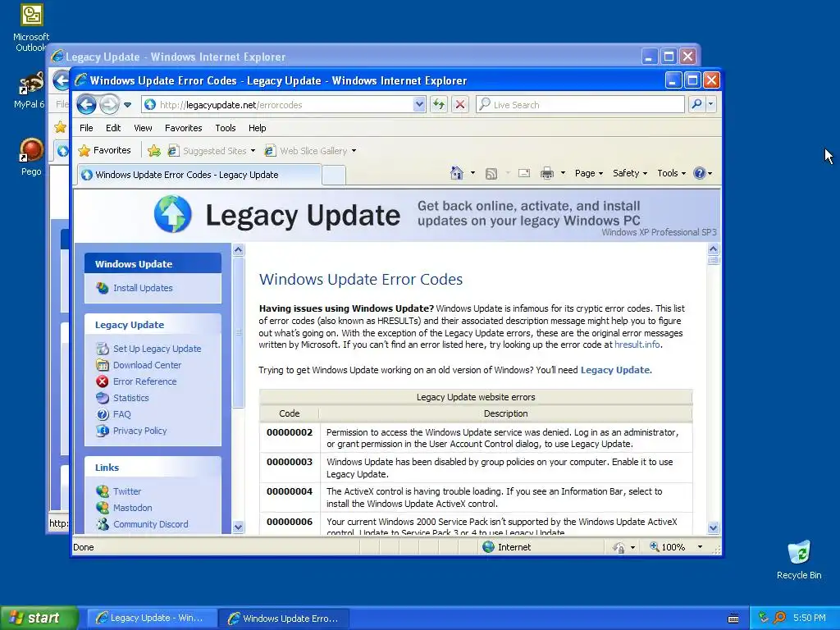
Task: Expand the address bar URL history dropdown
Action: pos(419,105)
